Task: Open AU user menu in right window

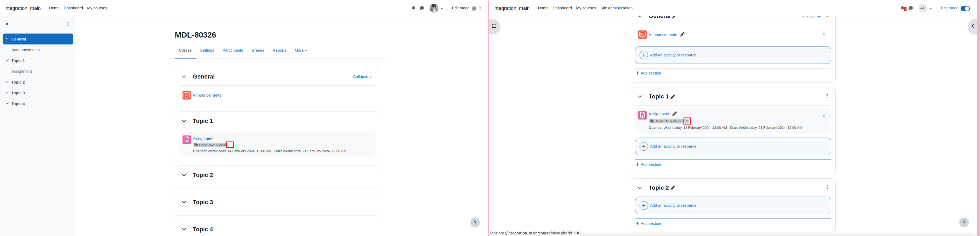Action: click(x=925, y=8)
